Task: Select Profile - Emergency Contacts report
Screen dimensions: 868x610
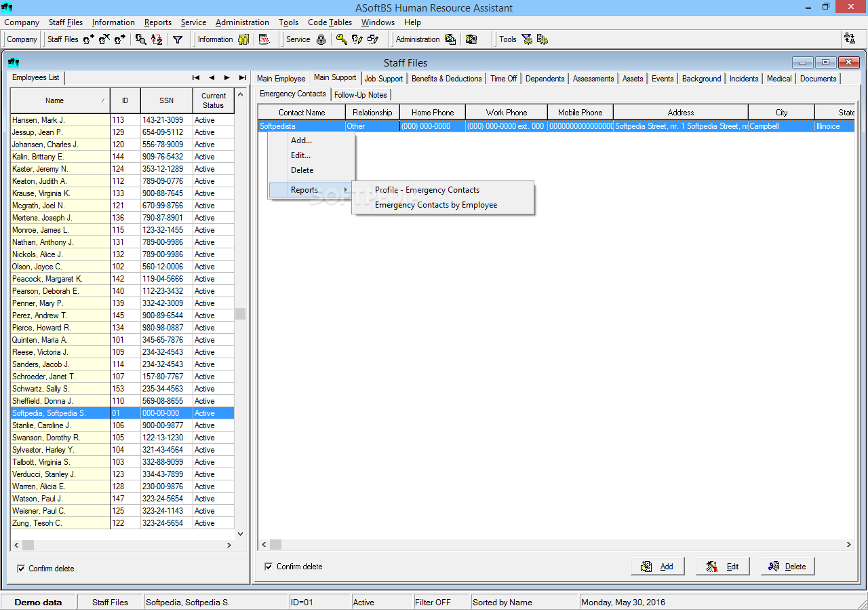Action: (443, 190)
